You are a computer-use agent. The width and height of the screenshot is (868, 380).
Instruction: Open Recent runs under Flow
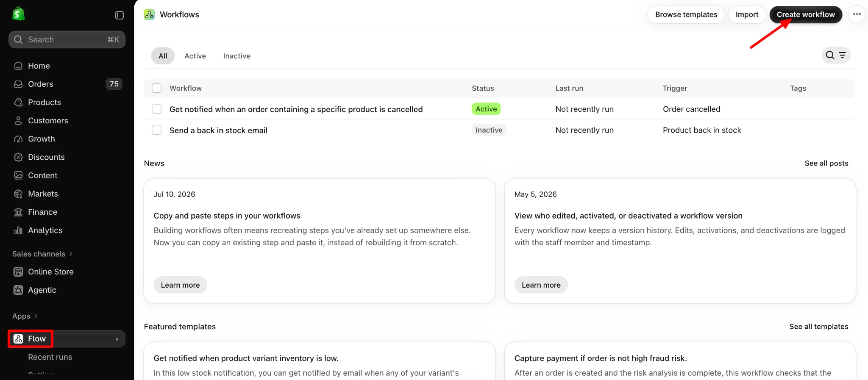point(50,357)
